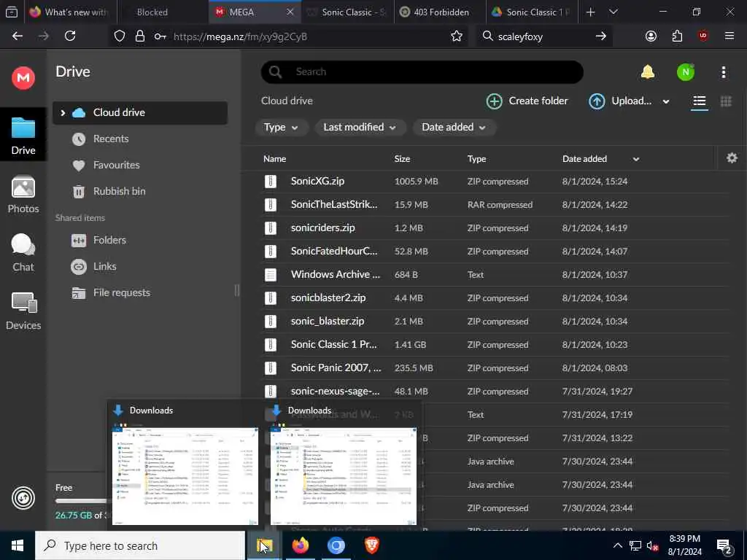747x560 pixels.
Task: Open Recents in the Drive panel
Action: [139, 139]
